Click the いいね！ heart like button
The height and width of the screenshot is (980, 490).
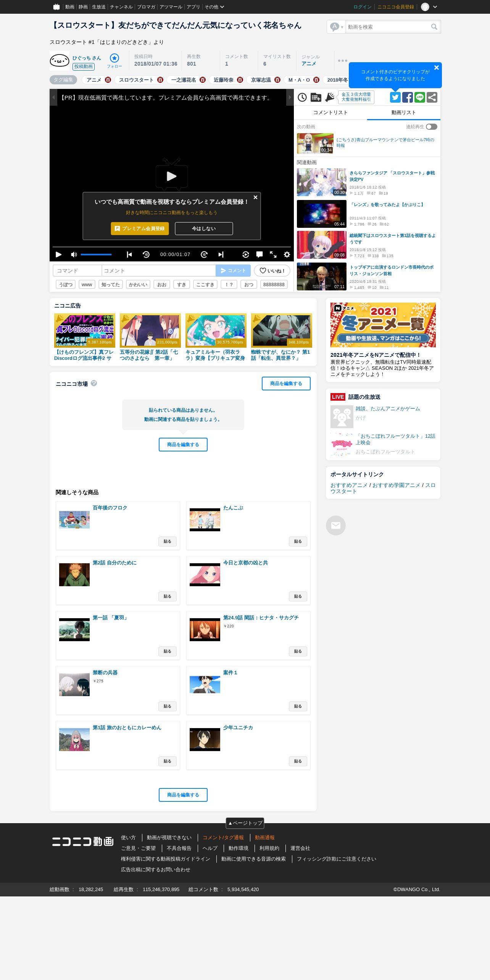272,271
